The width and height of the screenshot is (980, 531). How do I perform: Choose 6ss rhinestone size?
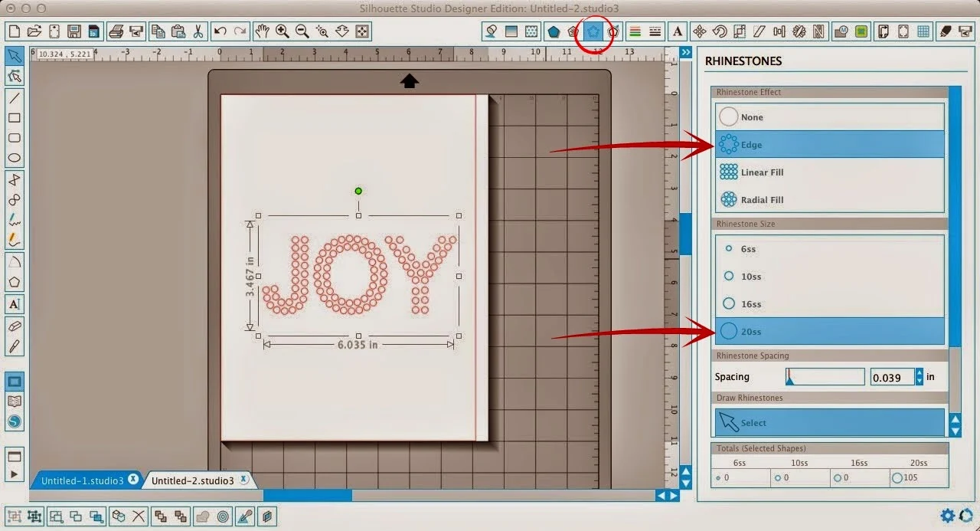pos(830,248)
